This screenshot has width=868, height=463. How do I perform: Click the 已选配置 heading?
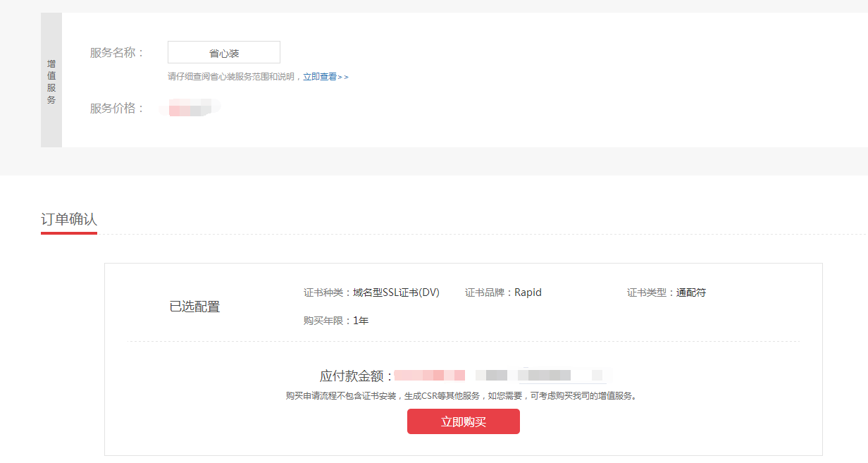pyautogui.click(x=194, y=307)
